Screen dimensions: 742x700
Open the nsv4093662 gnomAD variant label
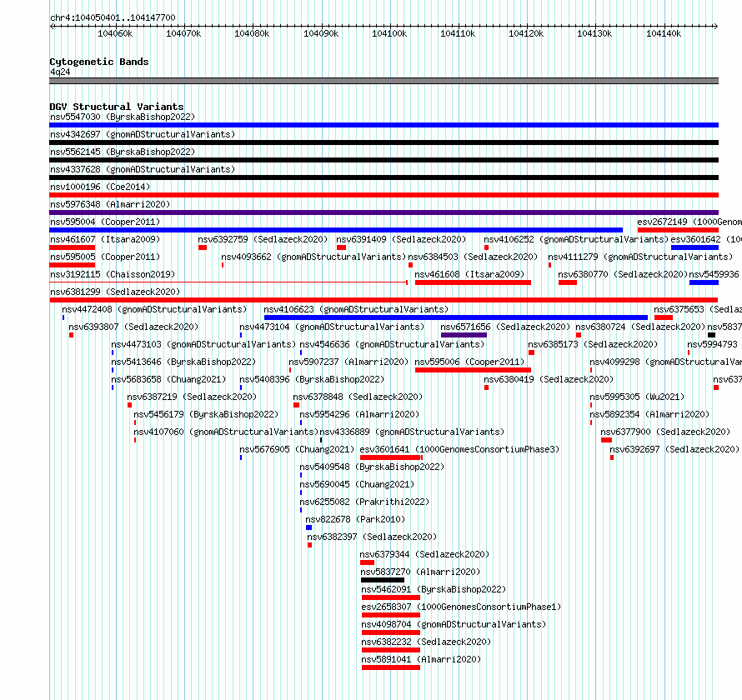click(x=313, y=257)
